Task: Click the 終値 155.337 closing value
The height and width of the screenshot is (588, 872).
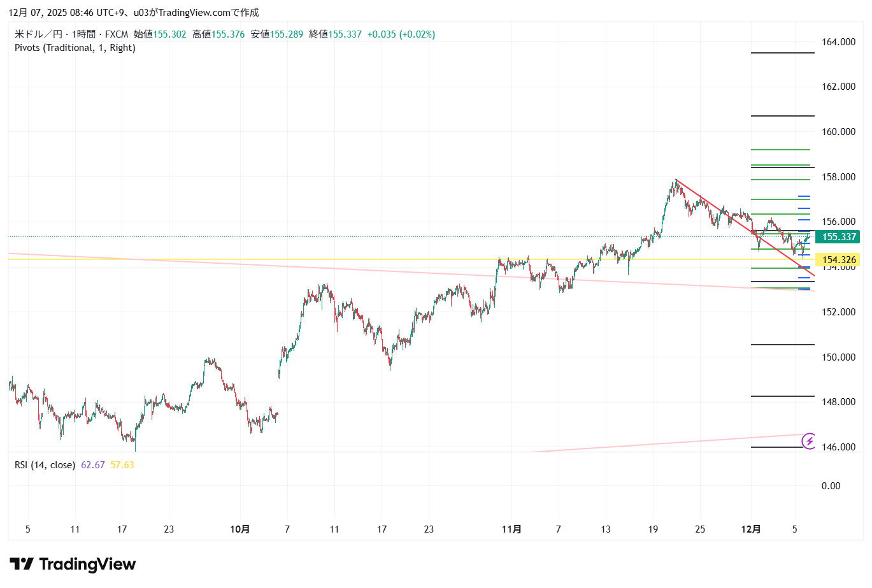Action: (335, 34)
